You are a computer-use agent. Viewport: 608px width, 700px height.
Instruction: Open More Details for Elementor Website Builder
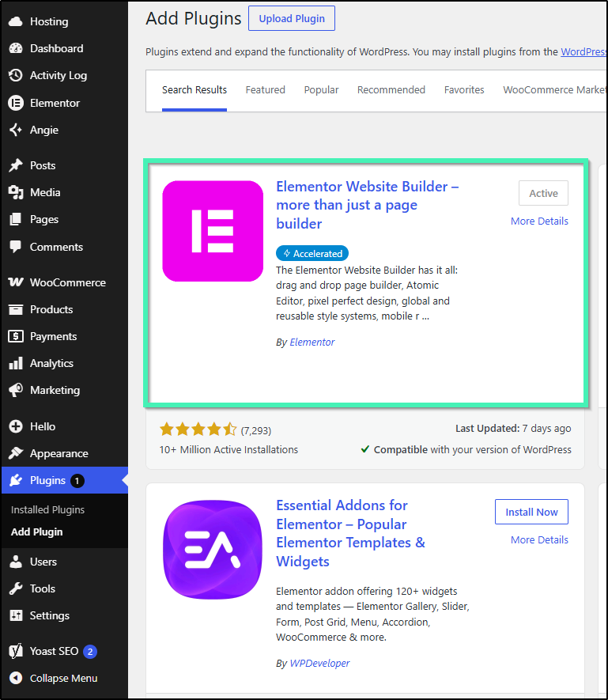pyautogui.click(x=539, y=221)
